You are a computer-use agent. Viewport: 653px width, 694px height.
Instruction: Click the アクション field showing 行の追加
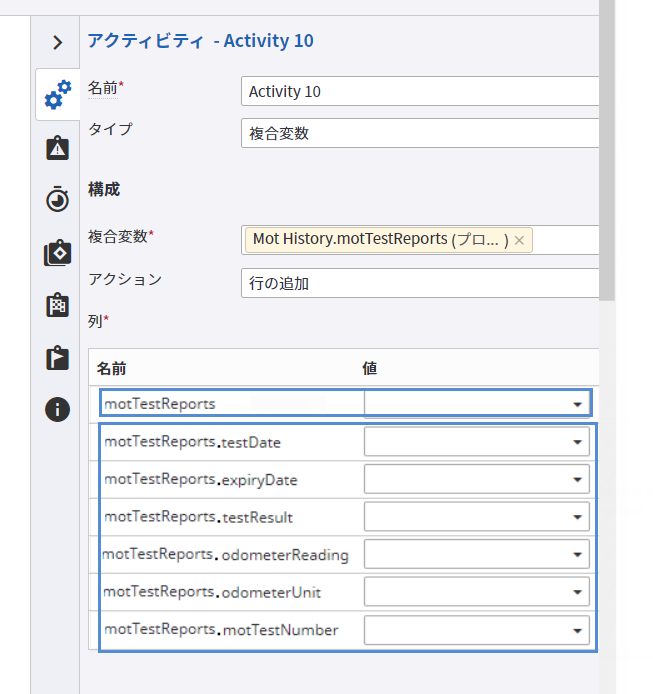(420, 283)
